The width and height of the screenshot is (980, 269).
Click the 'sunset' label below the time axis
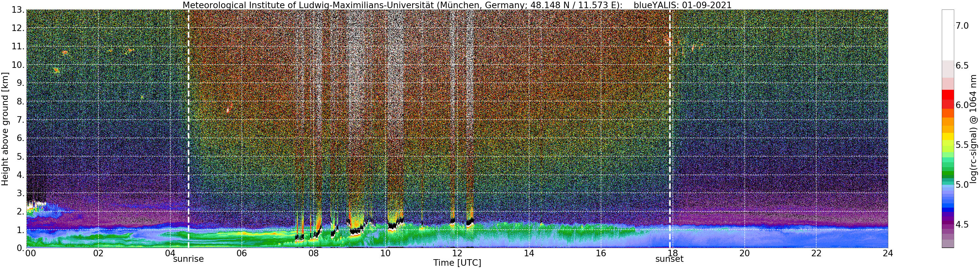point(669,259)
